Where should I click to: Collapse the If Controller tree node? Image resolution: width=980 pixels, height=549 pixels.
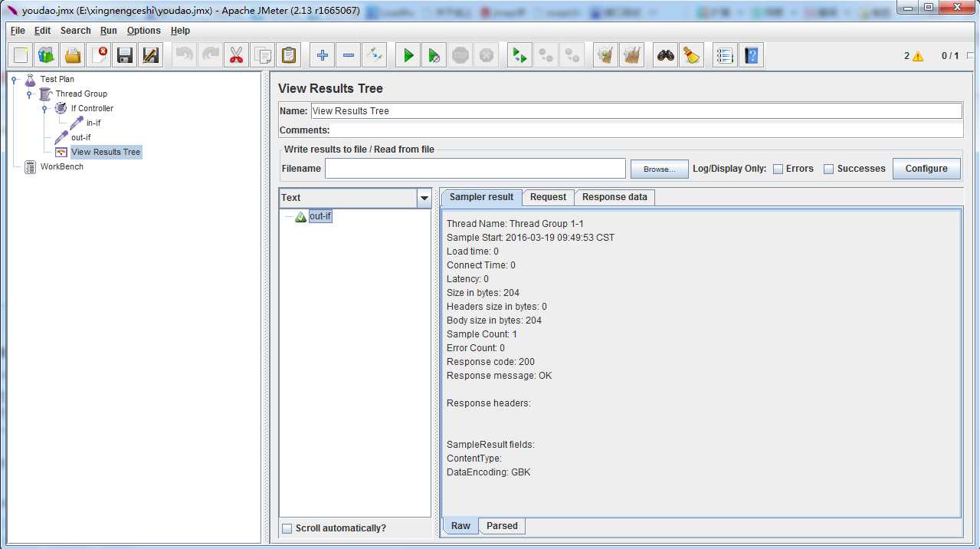[44, 108]
